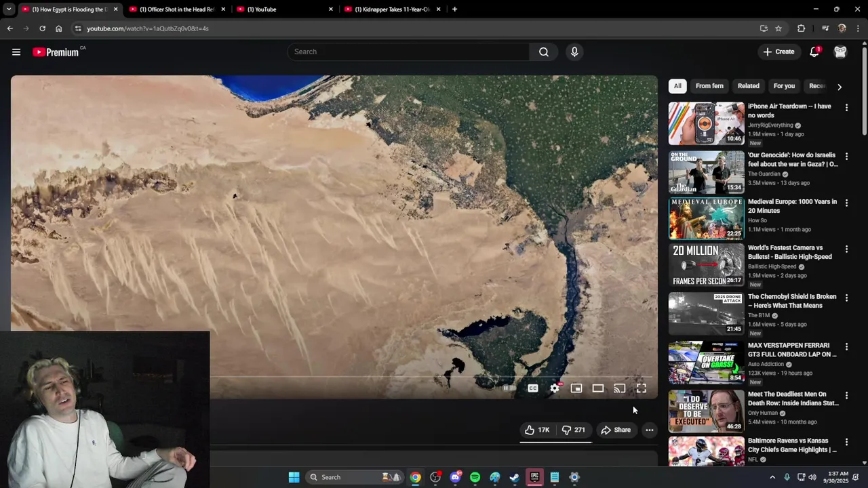868x488 pixels.
Task: Select the Related filter chip
Action: coord(749,86)
